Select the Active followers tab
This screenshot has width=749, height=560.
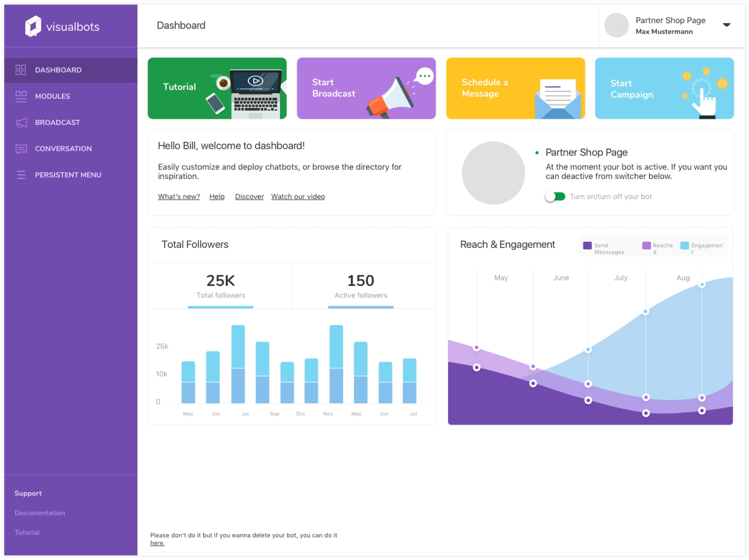(x=361, y=286)
